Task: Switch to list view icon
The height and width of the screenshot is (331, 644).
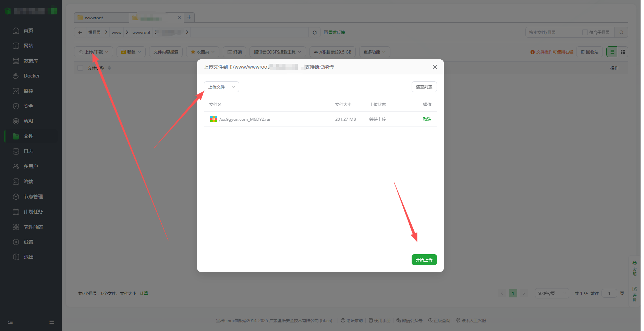Action: [x=612, y=52]
